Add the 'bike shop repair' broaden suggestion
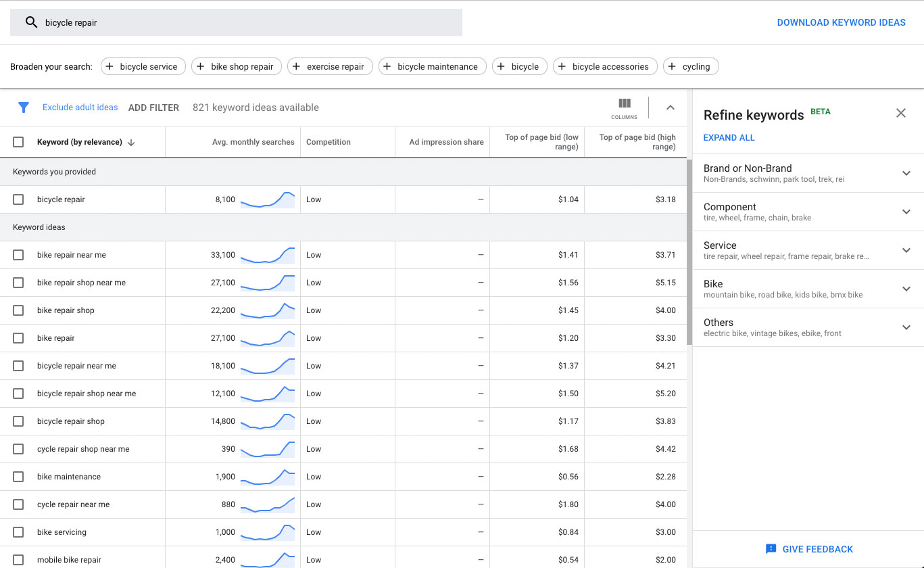Viewport: 924px width, 568px height. (237, 66)
